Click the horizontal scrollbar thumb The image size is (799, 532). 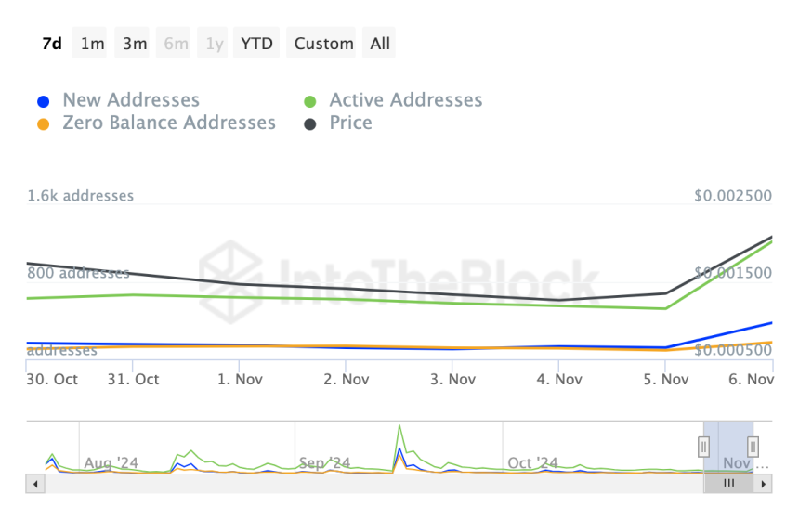point(729,484)
